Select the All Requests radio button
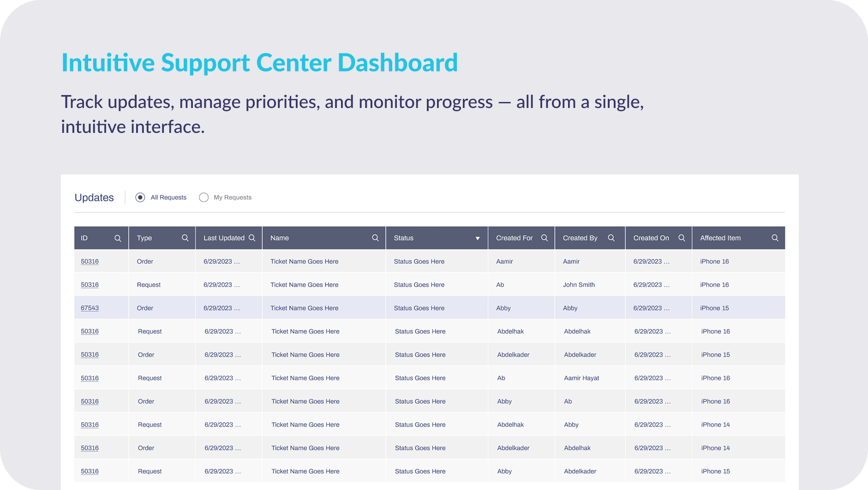This screenshot has width=868, height=490. pyautogui.click(x=140, y=197)
